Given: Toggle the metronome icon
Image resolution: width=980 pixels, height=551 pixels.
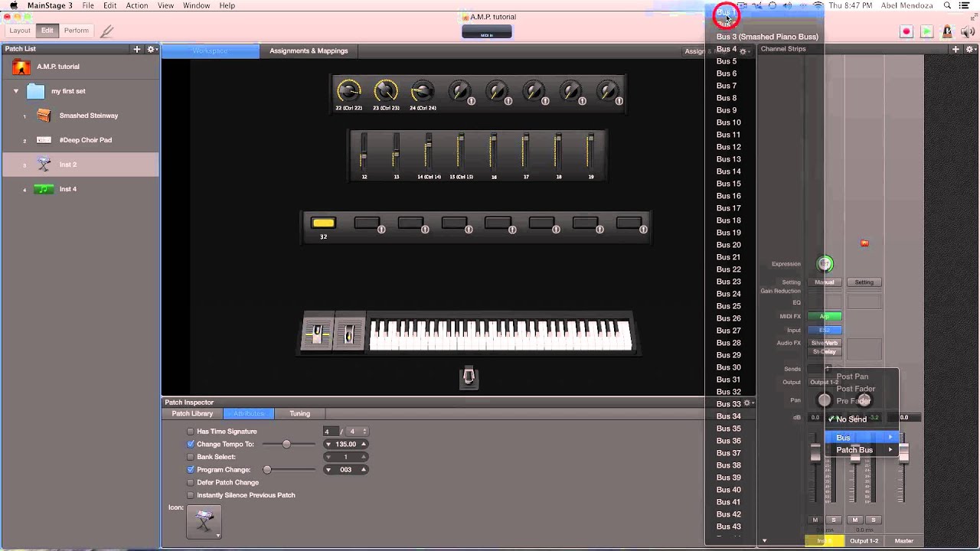Looking at the screenshot, I should (x=947, y=31).
